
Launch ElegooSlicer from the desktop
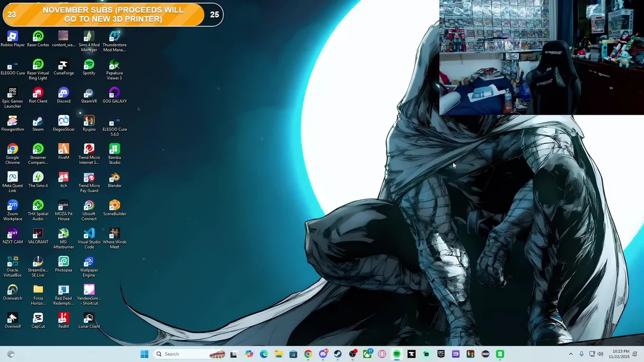[63, 124]
